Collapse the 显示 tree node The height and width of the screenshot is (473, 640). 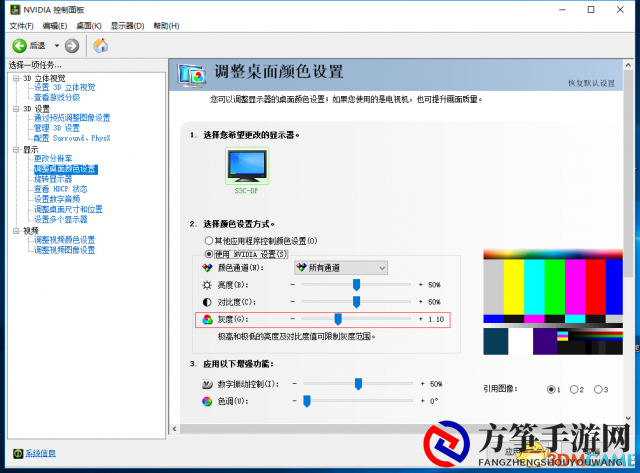[x=16, y=149]
